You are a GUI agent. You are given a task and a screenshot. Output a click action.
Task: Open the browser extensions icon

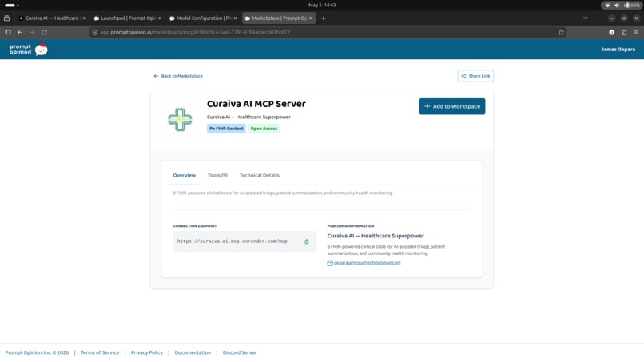click(624, 32)
